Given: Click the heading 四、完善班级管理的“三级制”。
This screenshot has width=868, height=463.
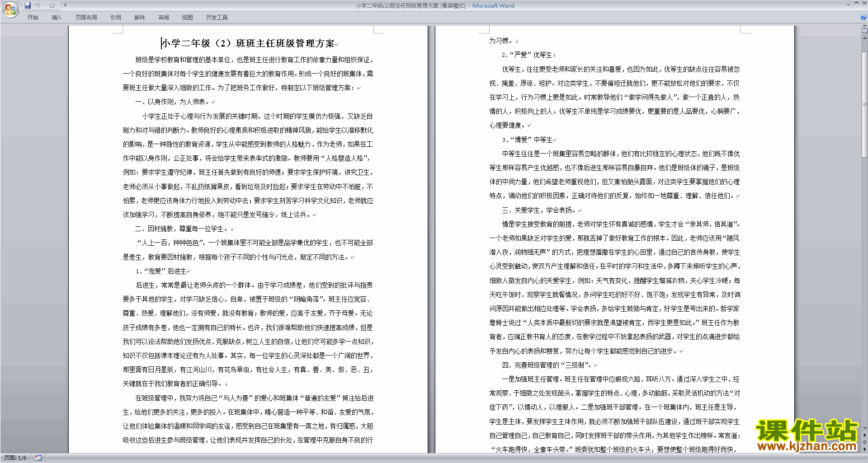Looking at the screenshot, I should (547, 365).
